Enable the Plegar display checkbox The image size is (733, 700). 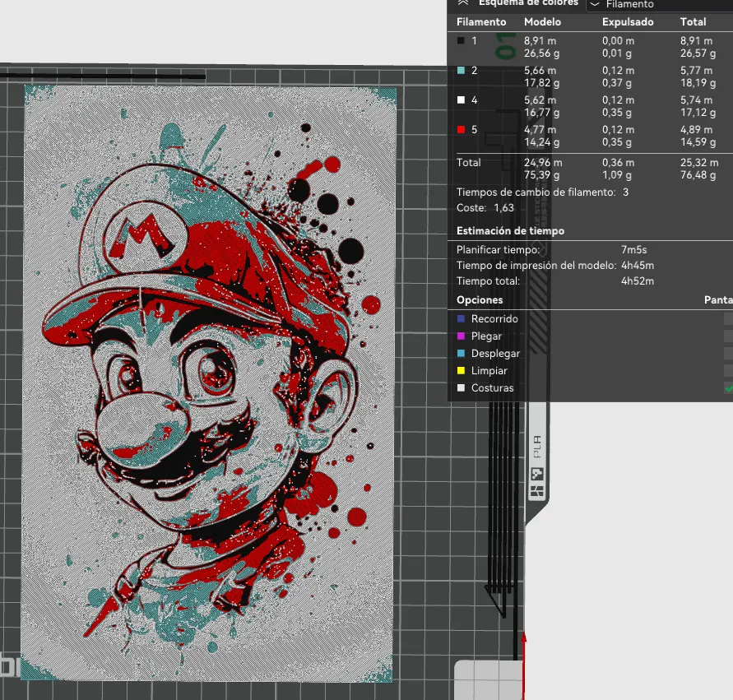(728, 336)
